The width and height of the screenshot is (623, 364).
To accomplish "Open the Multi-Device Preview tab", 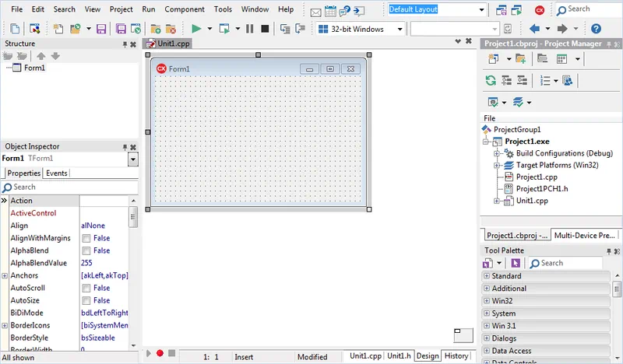I will click(585, 236).
